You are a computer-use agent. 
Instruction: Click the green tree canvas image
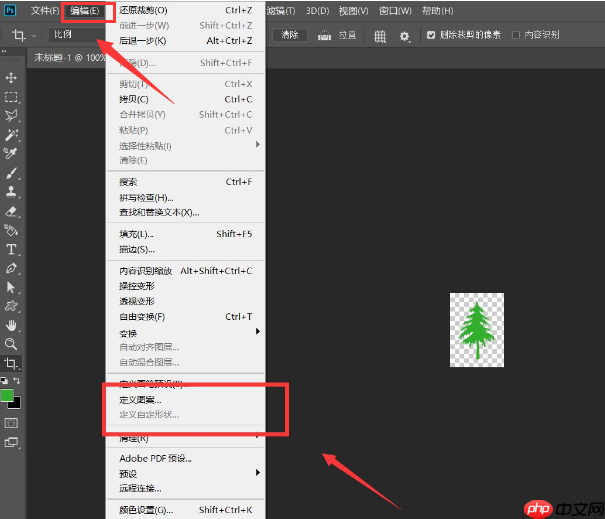(x=477, y=330)
